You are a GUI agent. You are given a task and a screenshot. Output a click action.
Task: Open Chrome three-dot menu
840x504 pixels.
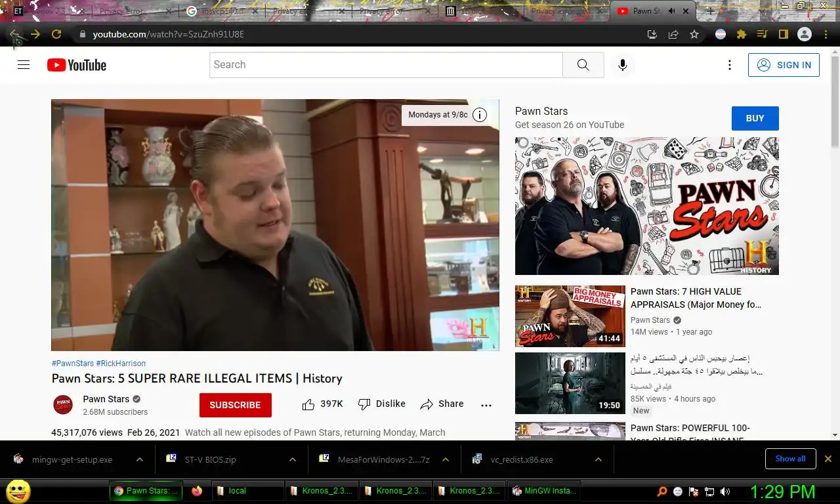(x=826, y=34)
